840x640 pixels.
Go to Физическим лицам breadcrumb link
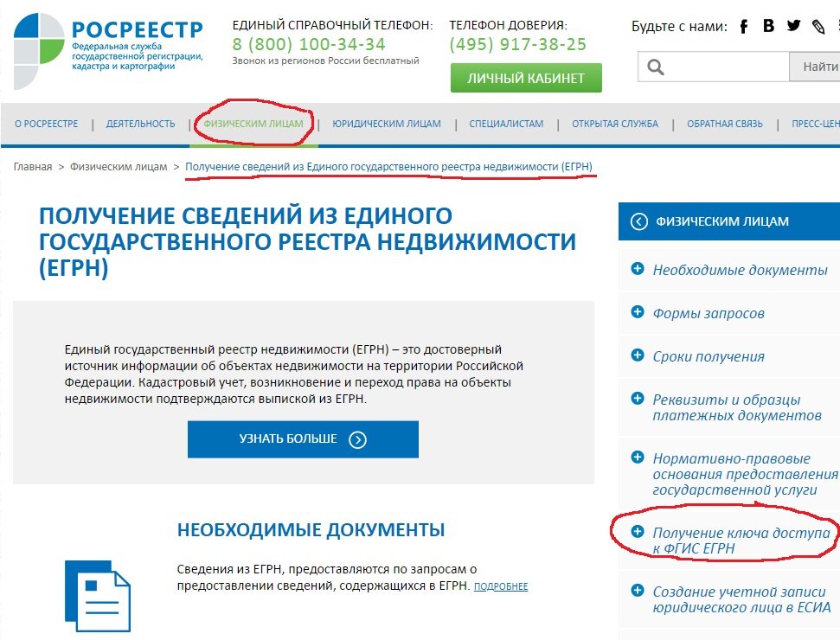pos(119,167)
